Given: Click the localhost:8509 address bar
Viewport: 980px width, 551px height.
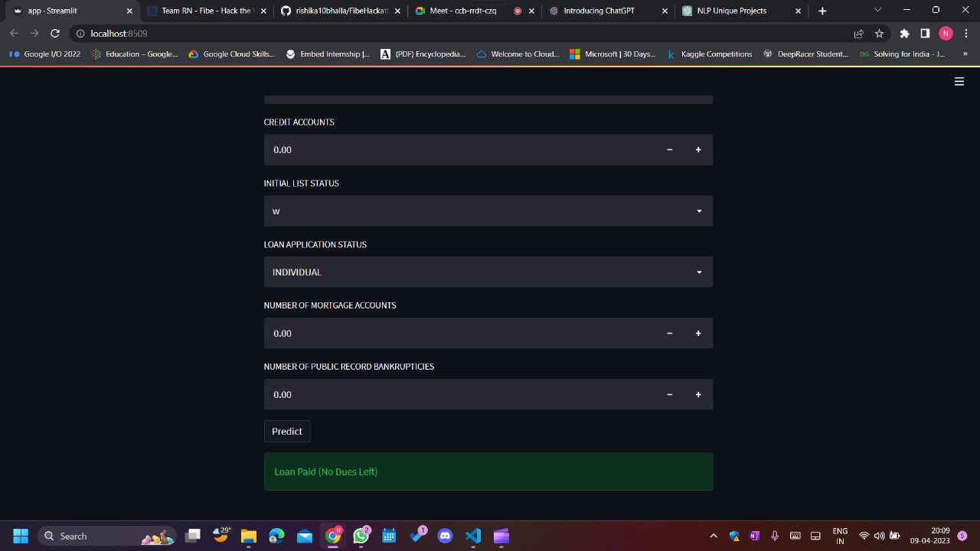Looking at the screenshot, I should click(459, 34).
